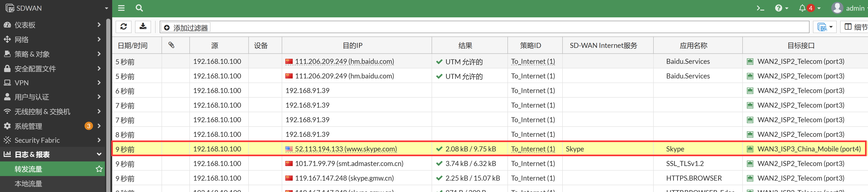
Task: Expand the 策略 & 对象 menu
Action: click(x=53, y=54)
